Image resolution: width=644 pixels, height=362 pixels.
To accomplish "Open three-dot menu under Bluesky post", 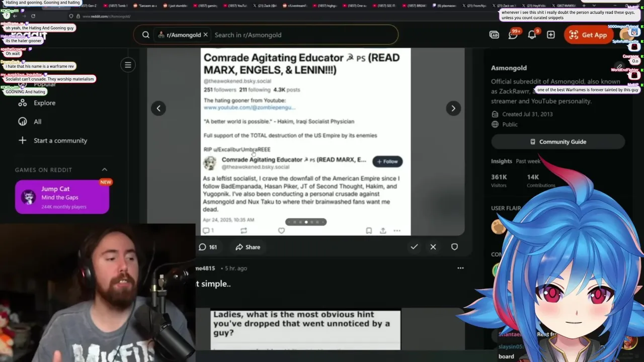I will [x=397, y=230].
